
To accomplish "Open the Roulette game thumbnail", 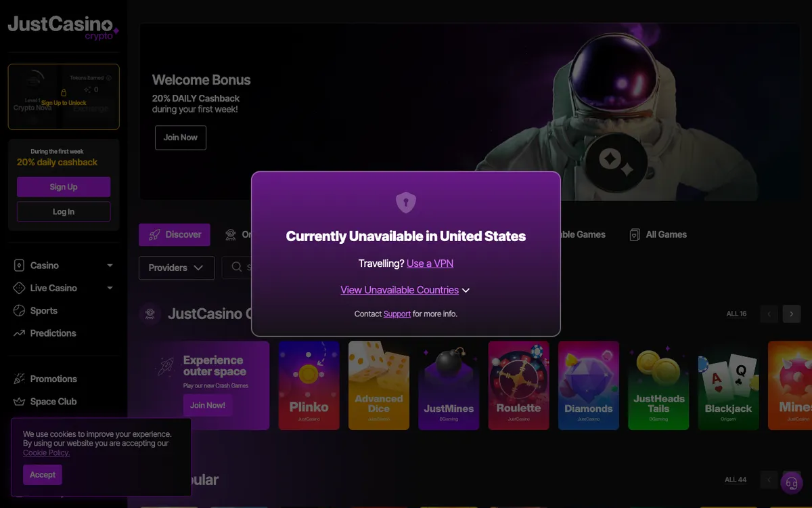I will click(x=519, y=385).
